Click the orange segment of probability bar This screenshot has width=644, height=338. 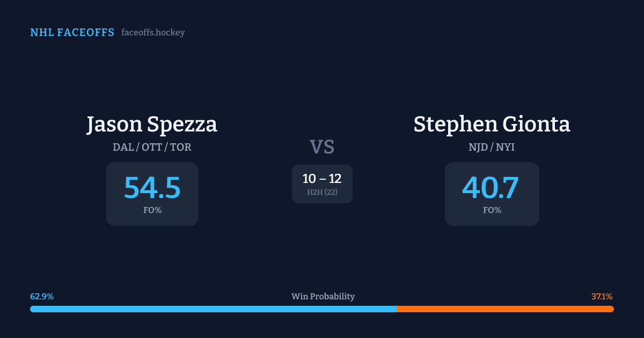click(x=505, y=309)
